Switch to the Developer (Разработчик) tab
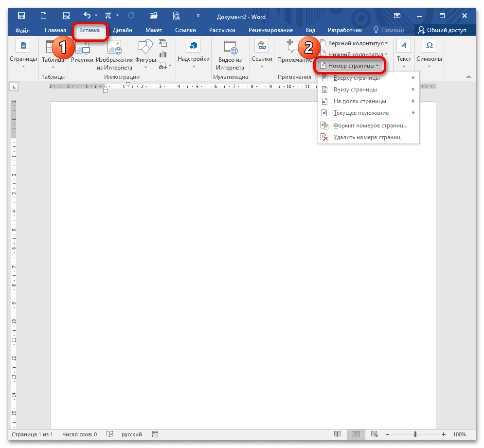Screen dimensions: 484x448 345,30
